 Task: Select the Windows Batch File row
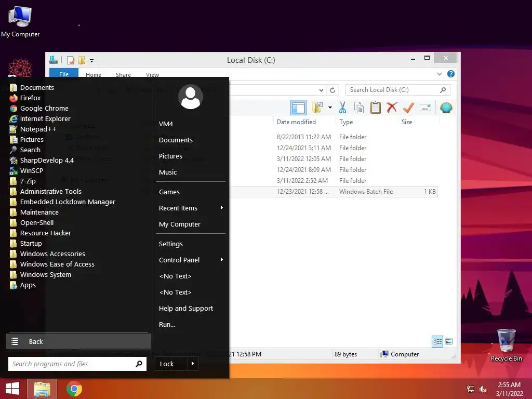click(333, 192)
